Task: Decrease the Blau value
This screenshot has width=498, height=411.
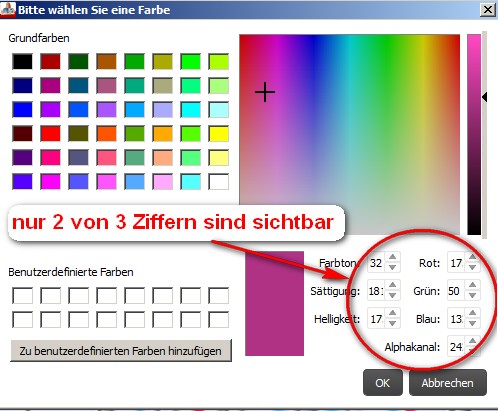Action: point(473,323)
